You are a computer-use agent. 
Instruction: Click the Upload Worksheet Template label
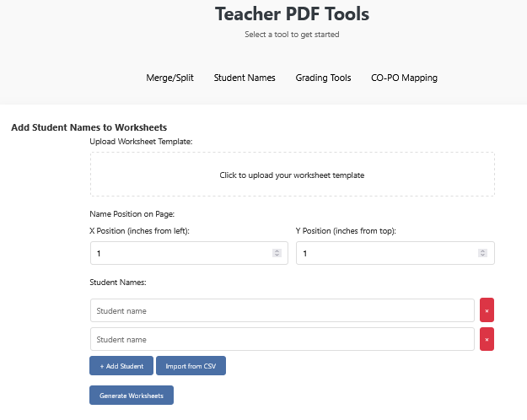tap(141, 141)
